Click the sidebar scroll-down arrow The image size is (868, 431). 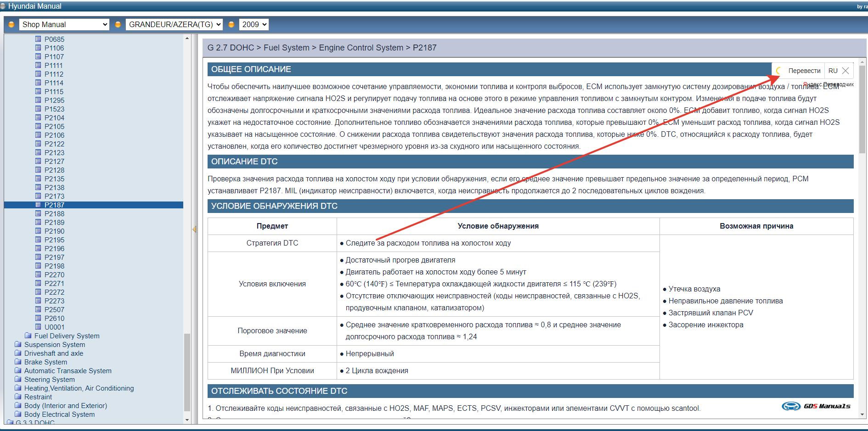coord(187,420)
